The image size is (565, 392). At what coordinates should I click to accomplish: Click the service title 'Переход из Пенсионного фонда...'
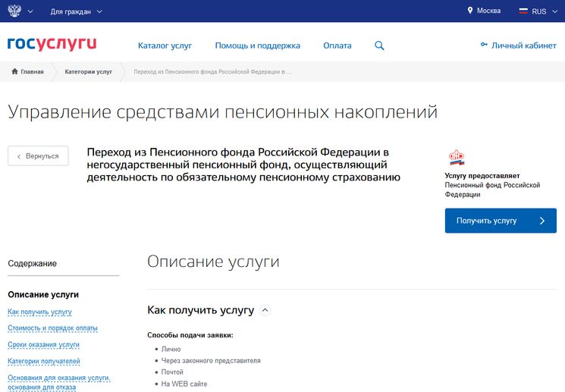[x=243, y=165]
